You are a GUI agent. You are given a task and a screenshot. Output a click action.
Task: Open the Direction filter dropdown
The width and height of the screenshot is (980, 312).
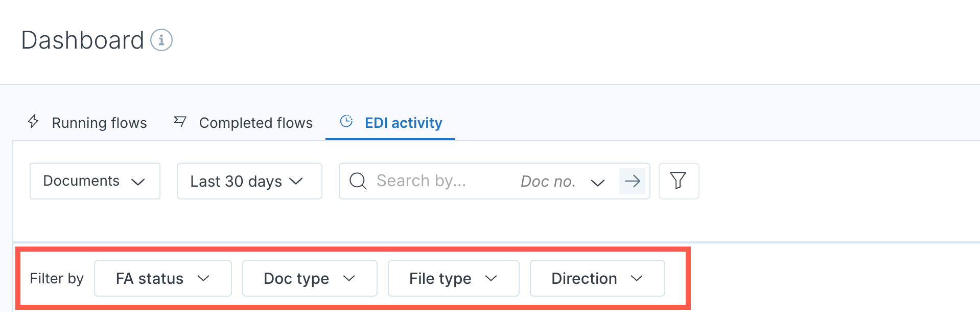(597, 278)
